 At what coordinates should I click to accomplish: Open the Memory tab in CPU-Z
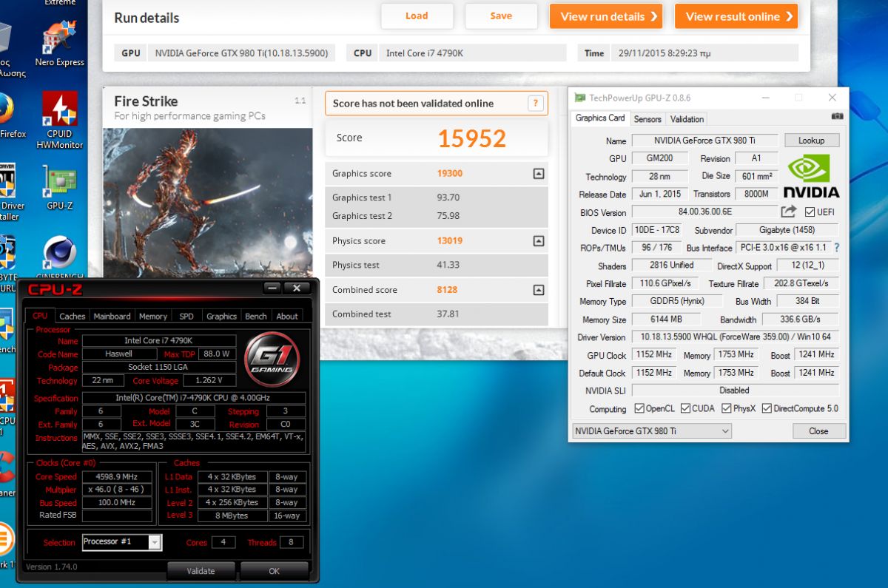[x=153, y=316]
